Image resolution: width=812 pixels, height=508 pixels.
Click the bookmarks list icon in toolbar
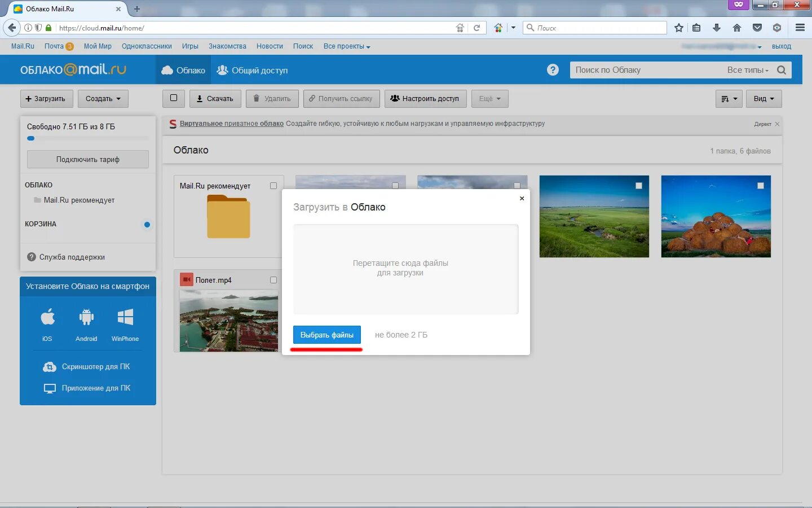click(697, 28)
